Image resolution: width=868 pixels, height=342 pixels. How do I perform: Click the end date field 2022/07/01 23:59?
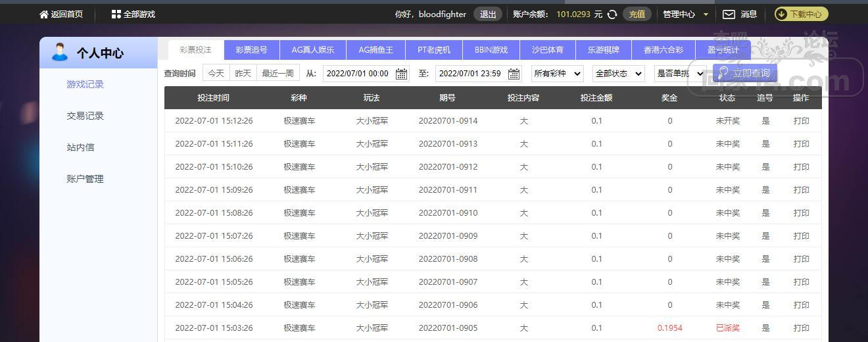478,74
